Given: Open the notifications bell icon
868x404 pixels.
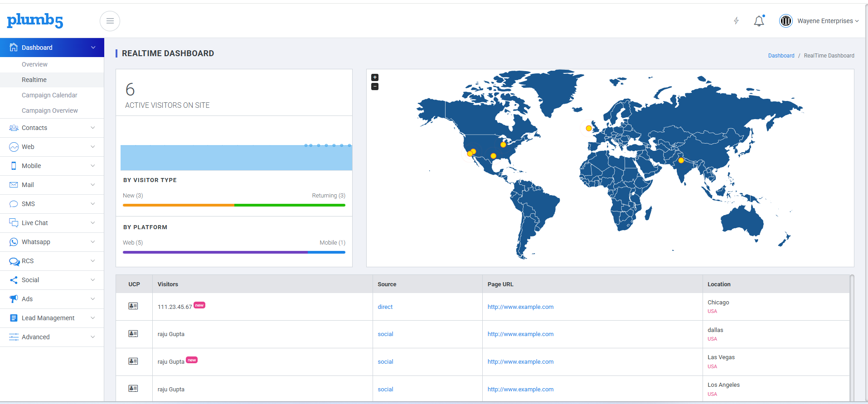Looking at the screenshot, I should (759, 21).
